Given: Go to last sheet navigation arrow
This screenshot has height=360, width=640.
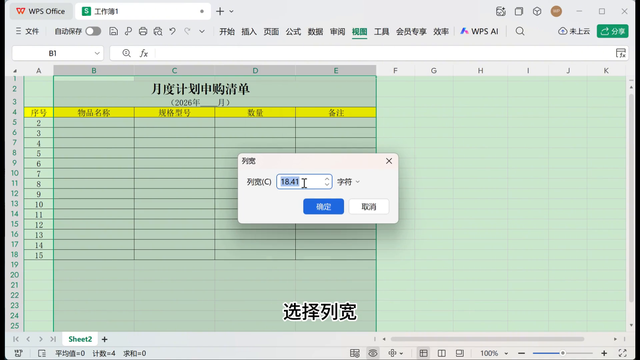Looking at the screenshot, I should pyautogui.click(x=53, y=339).
